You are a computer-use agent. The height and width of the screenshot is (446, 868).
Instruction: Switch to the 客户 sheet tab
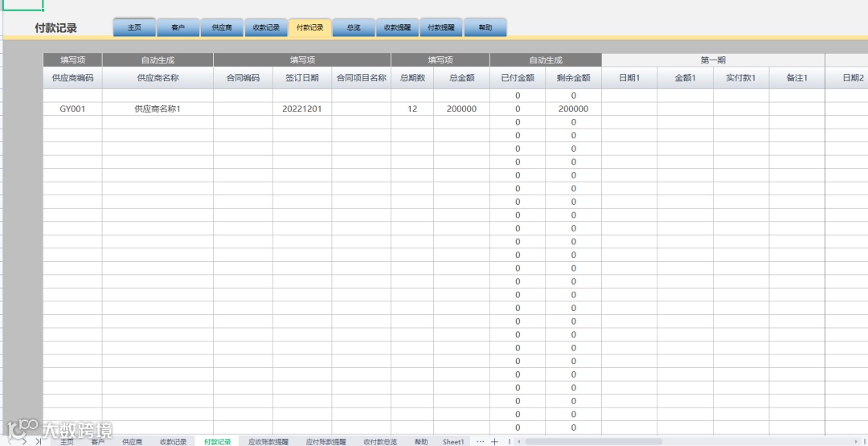coord(97,441)
